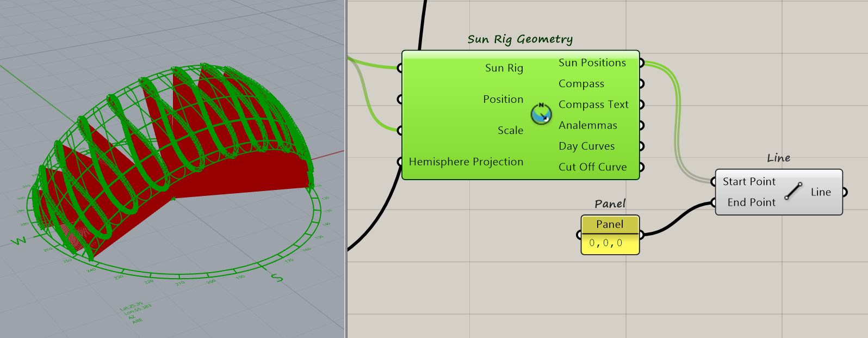The width and height of the screenshot is (868, 338).
Task: Click the Cut Off Curve output label
Action: point(592,167)
